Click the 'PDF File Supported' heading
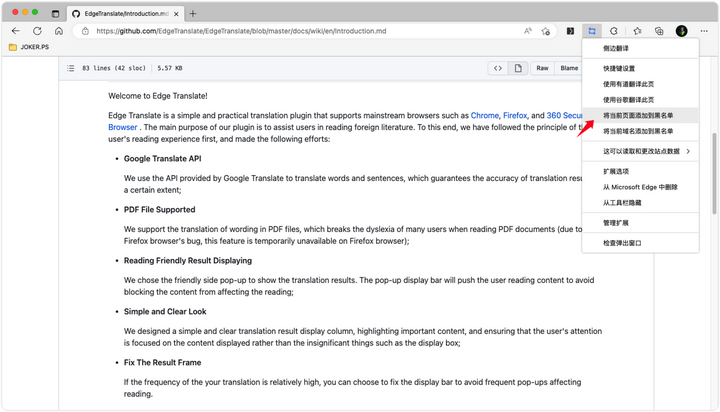 pyautogui.click(x=159, y=209)
